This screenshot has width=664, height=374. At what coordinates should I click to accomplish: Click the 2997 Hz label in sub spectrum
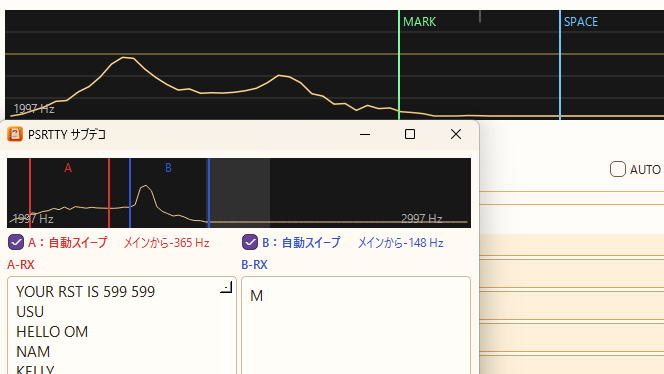click(422, 219)
